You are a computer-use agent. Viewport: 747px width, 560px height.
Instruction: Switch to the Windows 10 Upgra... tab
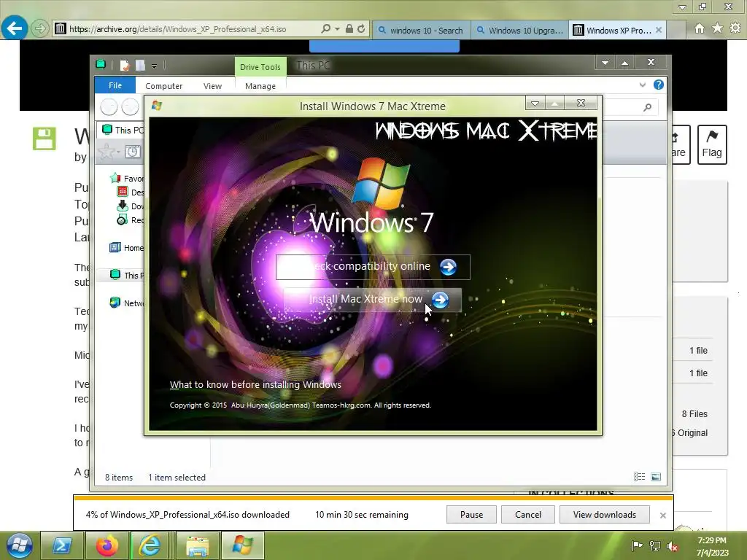tap(520, 30)
